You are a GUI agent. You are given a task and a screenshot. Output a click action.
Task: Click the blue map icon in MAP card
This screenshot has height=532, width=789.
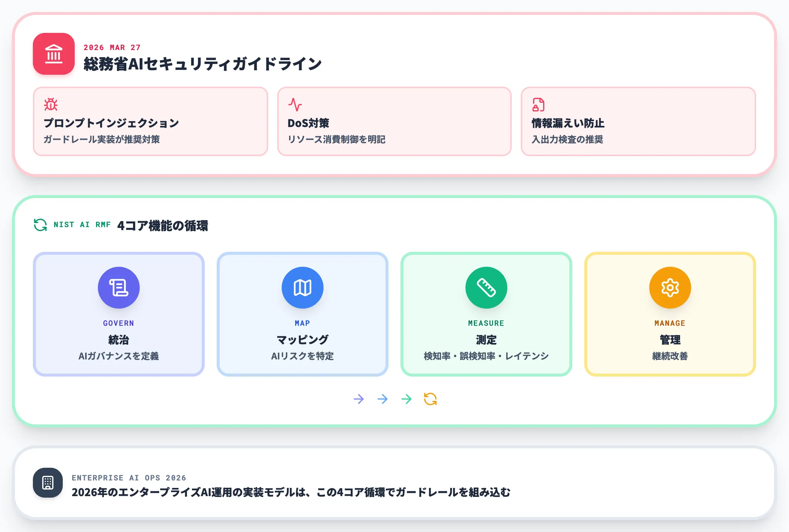point(303,288)
